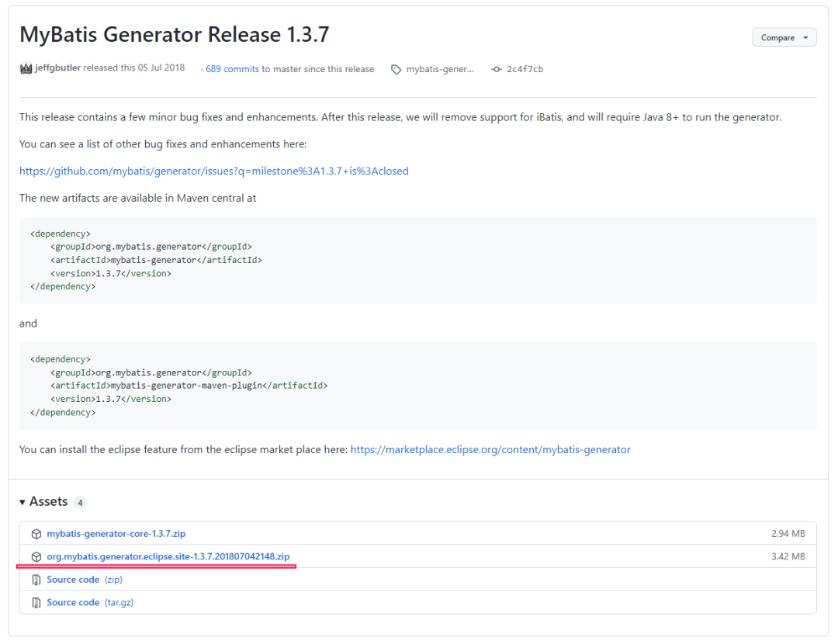Download Source code (zip)
Image resolution: width=838 pixels, height=644 pixels.
click(85, 580)
